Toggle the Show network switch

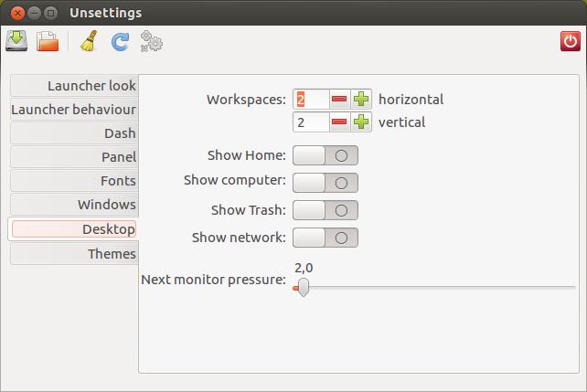pyautogui.click(x=326, y=238)
